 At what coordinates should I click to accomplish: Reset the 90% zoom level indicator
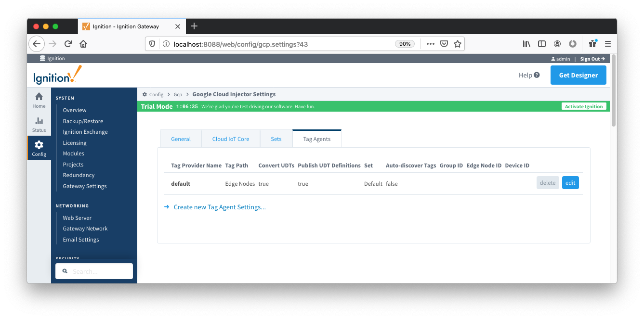point(405,44)
